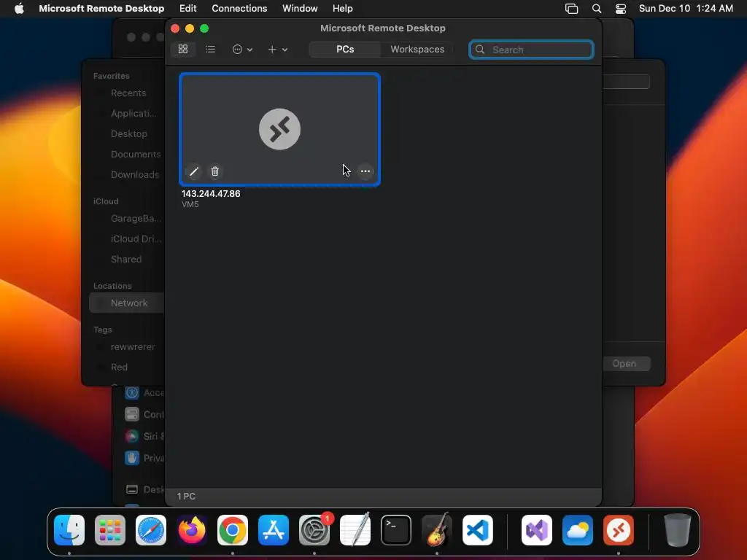Screen dimensions: 747x560
Task: Select the 143.244.47.86 PC thumbnail
Action: [x=279, y=129]
